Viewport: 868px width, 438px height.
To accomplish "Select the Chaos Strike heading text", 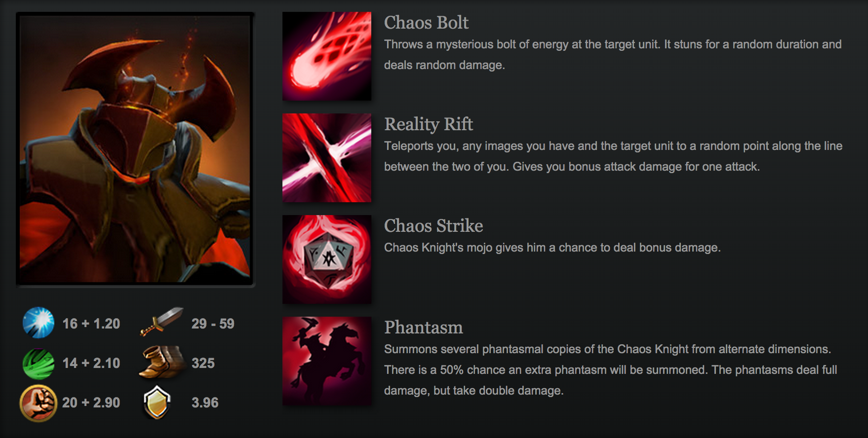I will point(434,226).
